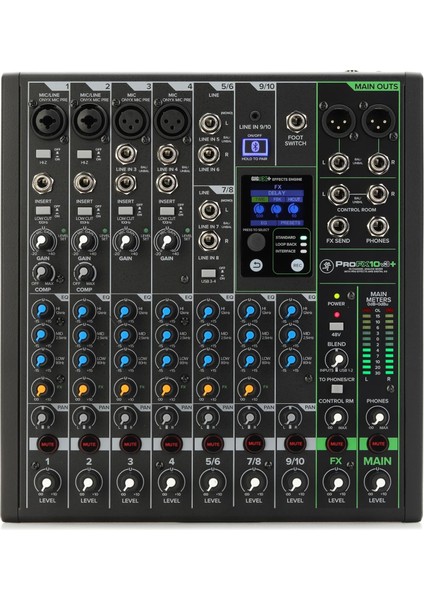This screenshot has height=600, width=424.
Task: Mute channel 3
Action: [130, 444]
